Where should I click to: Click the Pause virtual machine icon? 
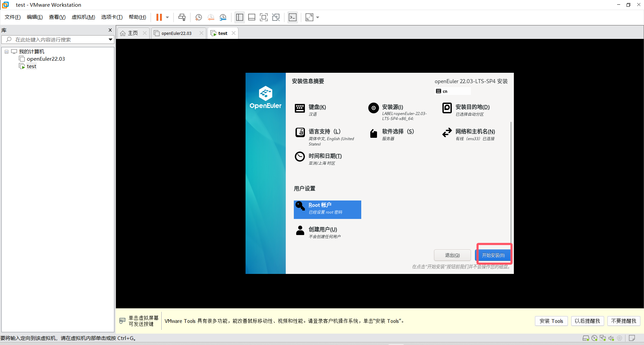coord(159,17)
